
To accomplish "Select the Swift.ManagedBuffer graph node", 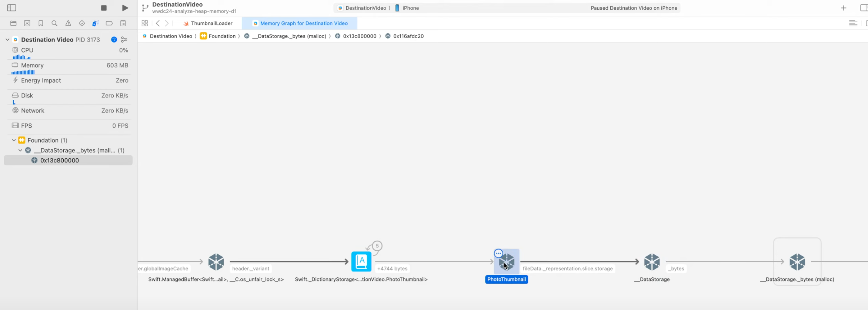I will click(216, 262).
